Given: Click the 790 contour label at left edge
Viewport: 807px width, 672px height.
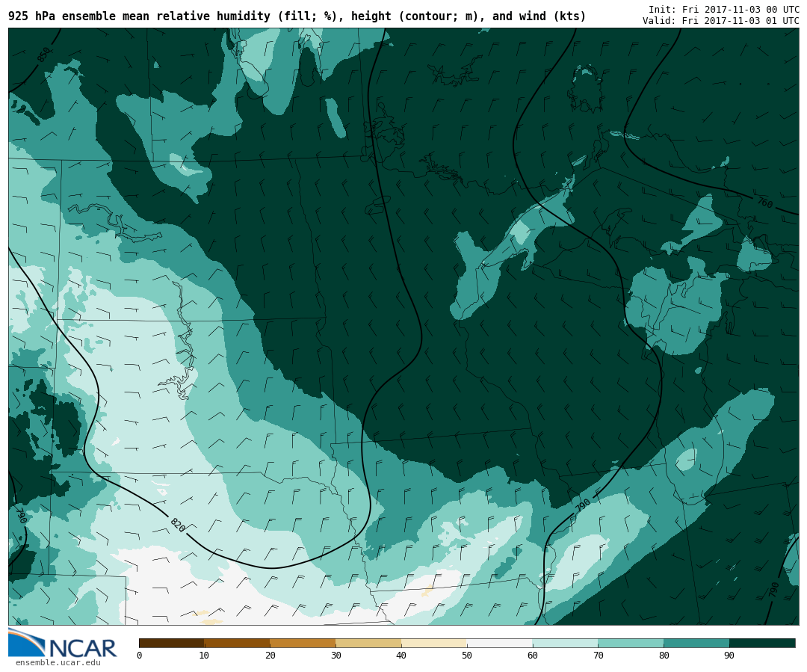Looking at the screenshot, I should (x=21, y=516).
